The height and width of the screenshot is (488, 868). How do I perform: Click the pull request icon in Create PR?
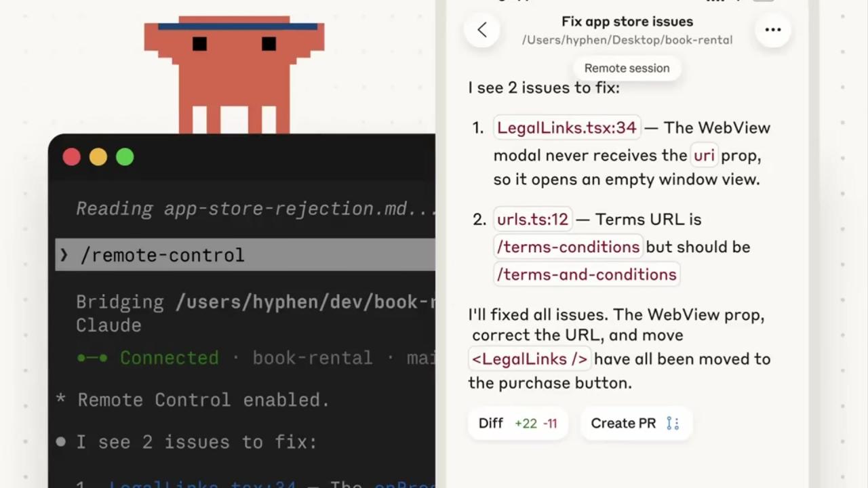click(672, 423)
